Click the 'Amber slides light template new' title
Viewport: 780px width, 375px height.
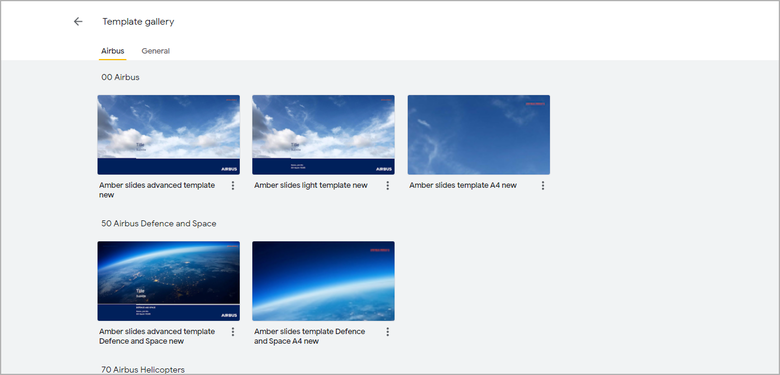tap(311, 186)
